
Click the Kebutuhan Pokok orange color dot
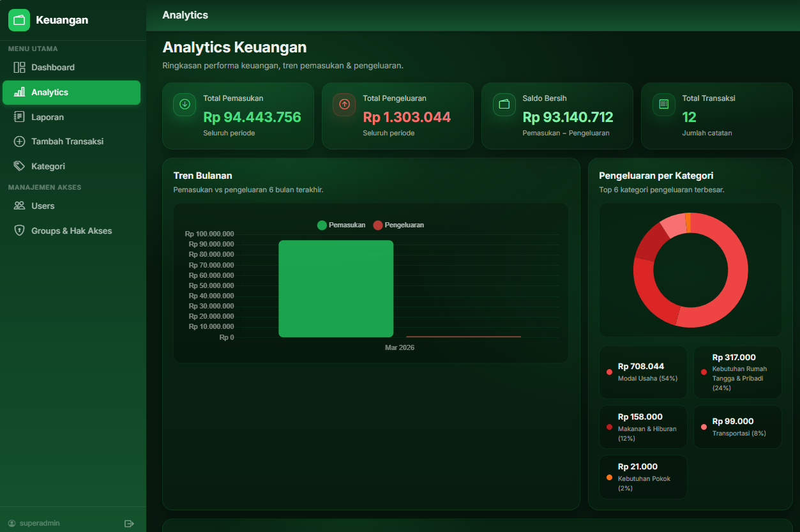tap(609, 478)
